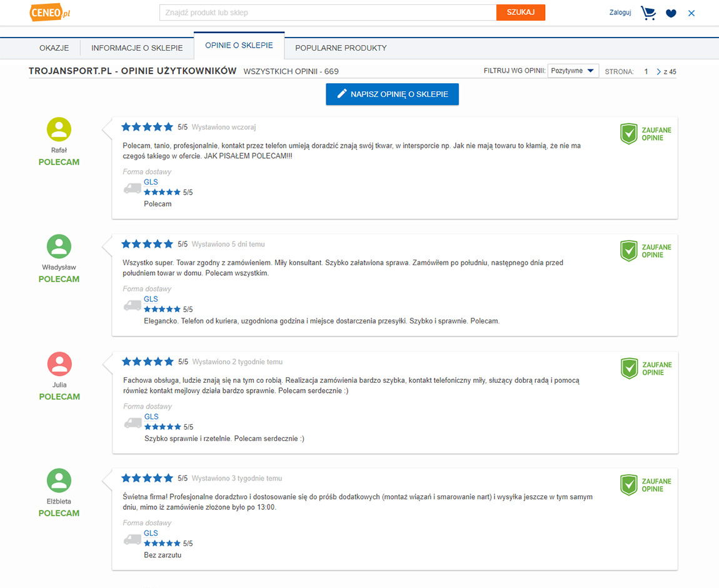Click the Ceneo.pl logo
Image resolution: width=719 pixels, height=588 pixels.
(50, 13)
